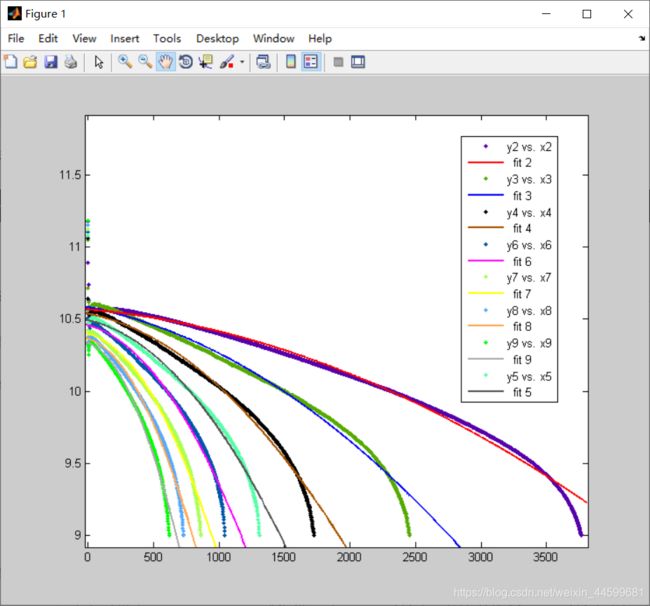The width and height of the screenshot is (650, 606).
Task: Click the x-axis tick label 2000
Action: [x=349, y=558]
